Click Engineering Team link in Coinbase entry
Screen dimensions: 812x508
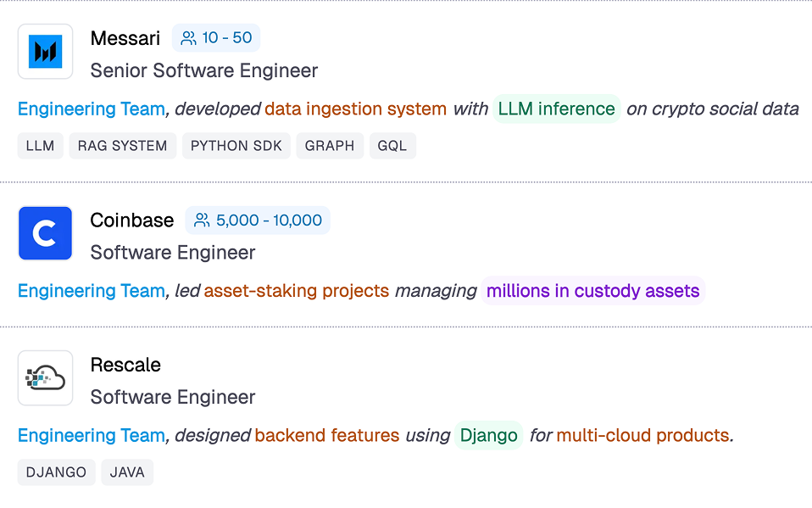[x=92, y=291]
